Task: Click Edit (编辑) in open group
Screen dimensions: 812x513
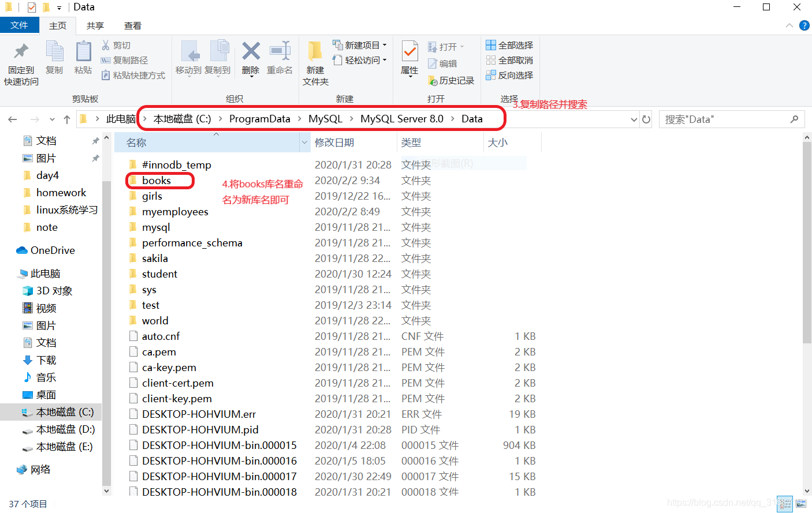Action: tap(443, 63)
